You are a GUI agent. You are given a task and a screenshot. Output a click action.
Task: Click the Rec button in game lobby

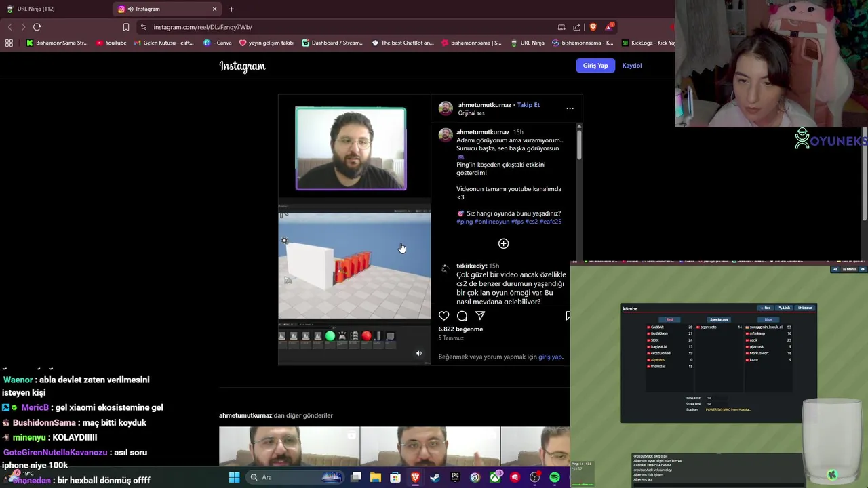(765, 308)
